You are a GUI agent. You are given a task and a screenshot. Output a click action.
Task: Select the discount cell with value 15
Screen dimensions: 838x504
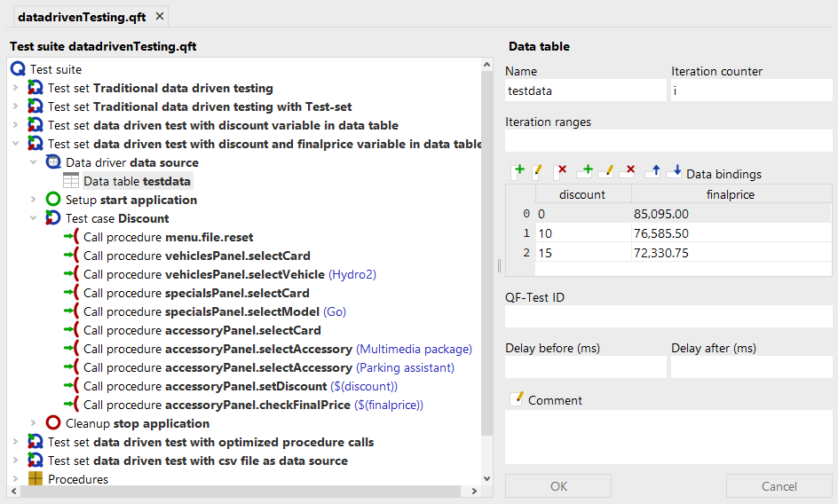point(583,252)
